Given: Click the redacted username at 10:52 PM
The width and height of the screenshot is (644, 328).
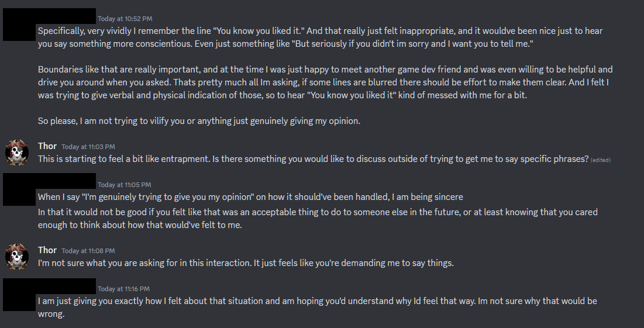Looking at the screenshot, I should coord(67,16).
